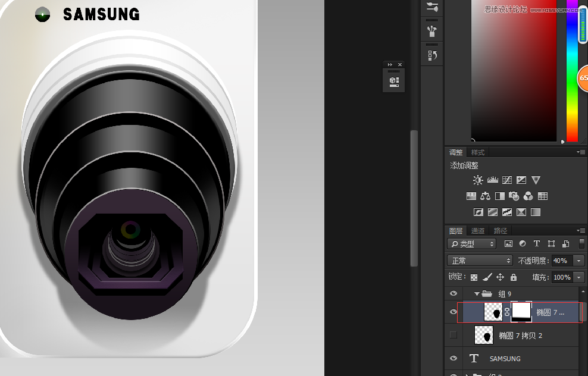Image resolution: width=588 pixels, height=376 pixels.
Task: Toggle the layer filtering on/off switch
Action: 581,244
